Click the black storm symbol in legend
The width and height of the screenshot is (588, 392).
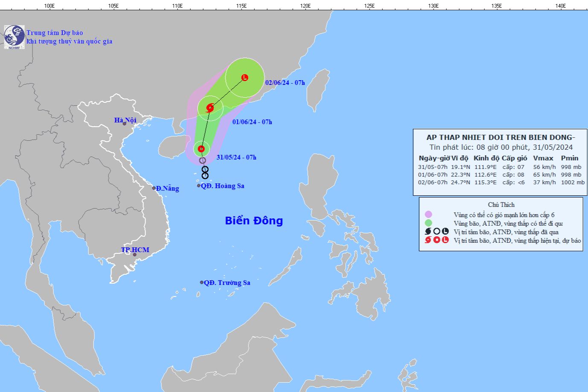428,232
